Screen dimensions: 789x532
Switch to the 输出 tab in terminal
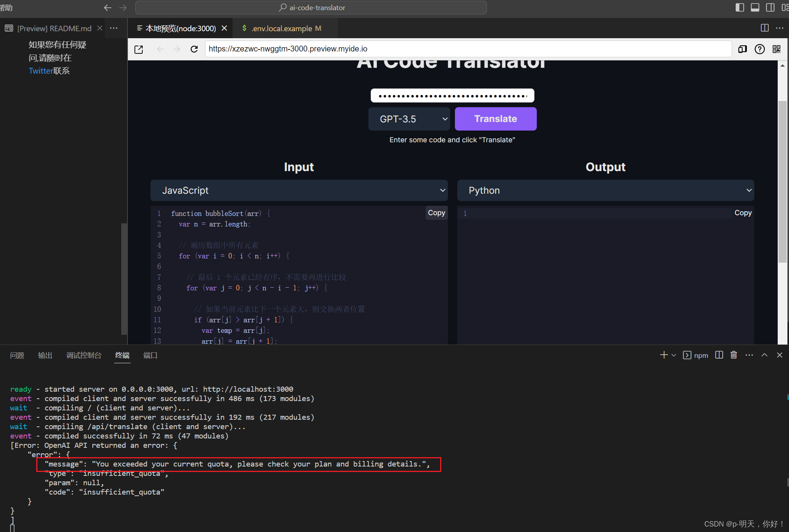pyautogui.click(x=45, y=355)
